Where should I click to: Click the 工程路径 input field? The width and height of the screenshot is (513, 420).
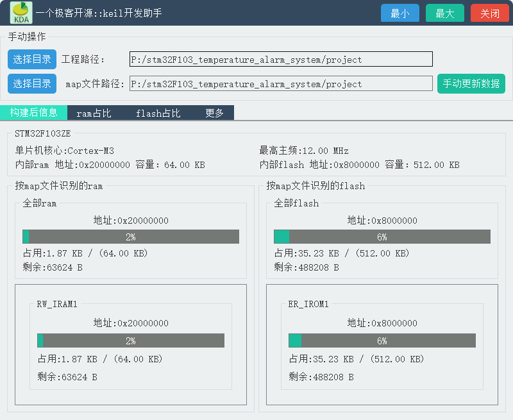281,58
